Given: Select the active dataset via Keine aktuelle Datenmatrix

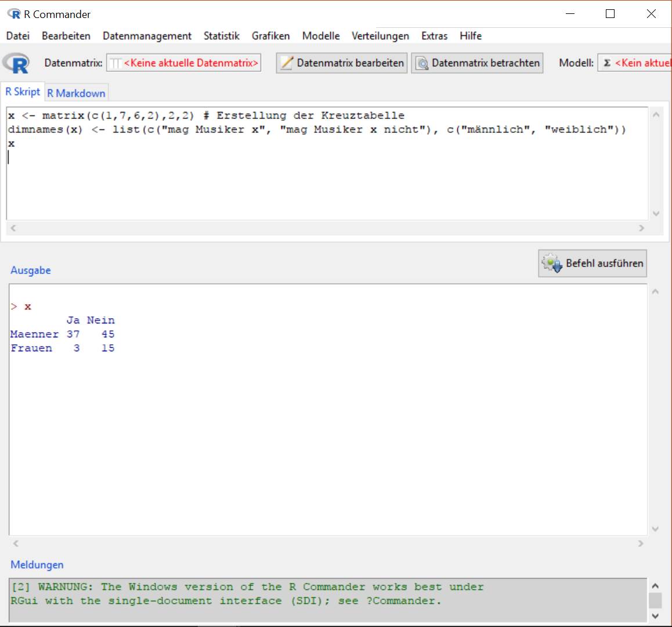Looking at the screenshot, I should tap(184, 63).
